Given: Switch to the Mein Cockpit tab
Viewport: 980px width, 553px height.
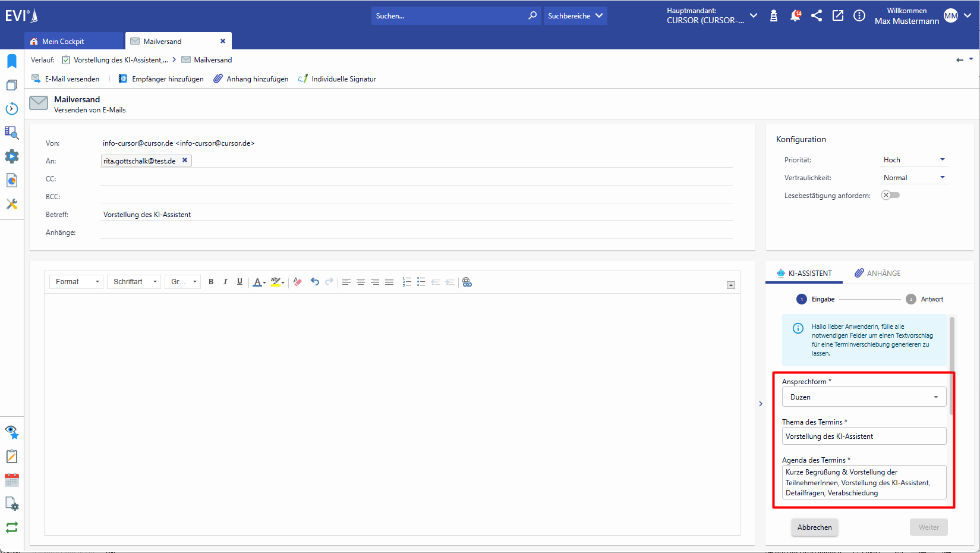Looking at the screenshot, I should click(63, 42).
